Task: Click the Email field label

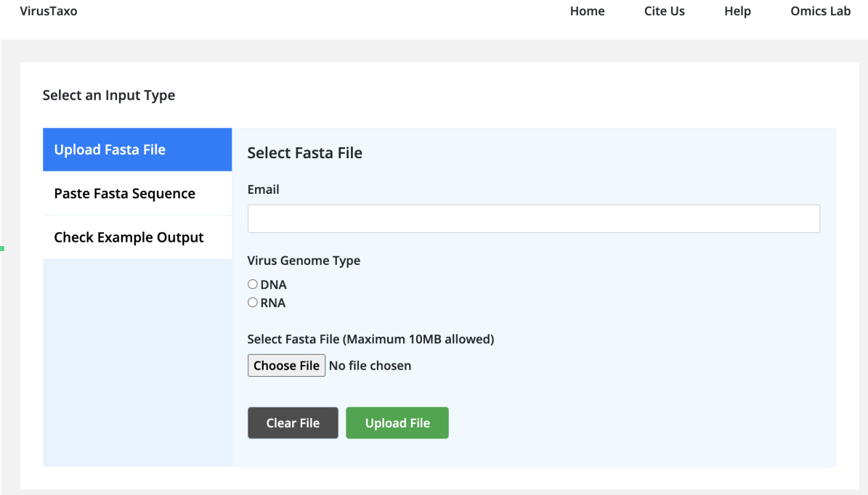Action: (x=263, y=189)
